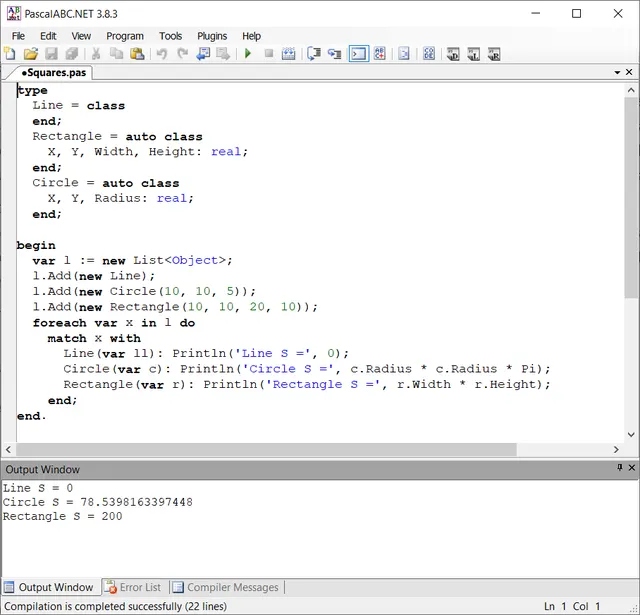Close the Squares.pas document tab
Image resolution: width=640 pixels, height=615 pixels.
629,72
